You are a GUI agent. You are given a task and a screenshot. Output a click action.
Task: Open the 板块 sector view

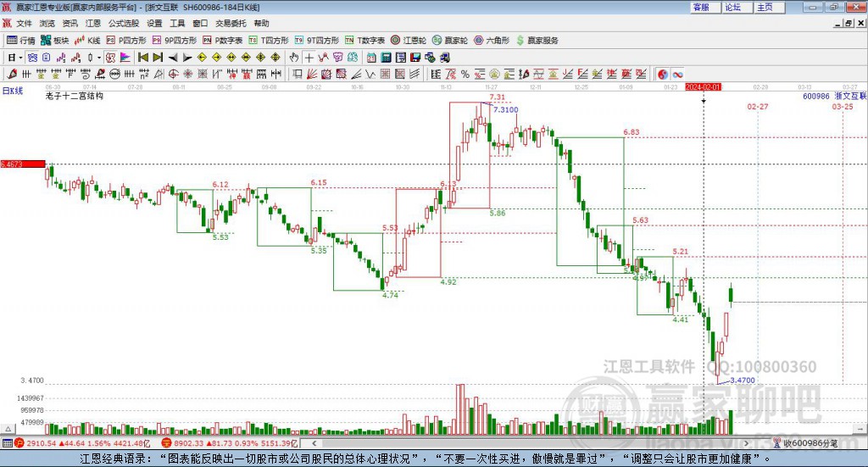(x=55, y=41)
